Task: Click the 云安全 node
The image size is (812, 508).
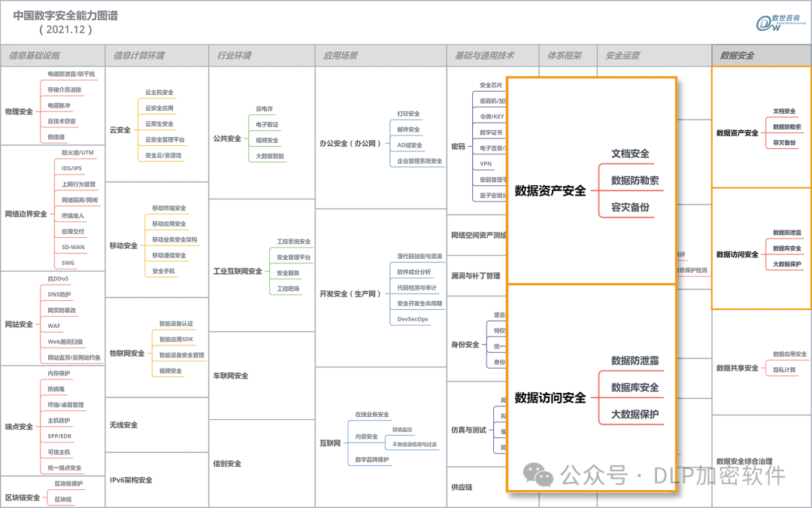Action: pos(120,129)
